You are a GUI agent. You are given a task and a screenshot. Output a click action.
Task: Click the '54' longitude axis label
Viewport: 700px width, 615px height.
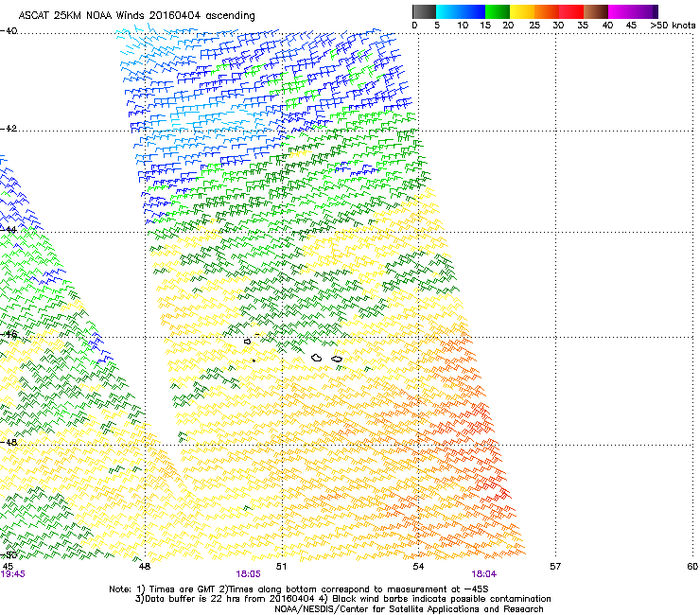click(x=418, y=567)
